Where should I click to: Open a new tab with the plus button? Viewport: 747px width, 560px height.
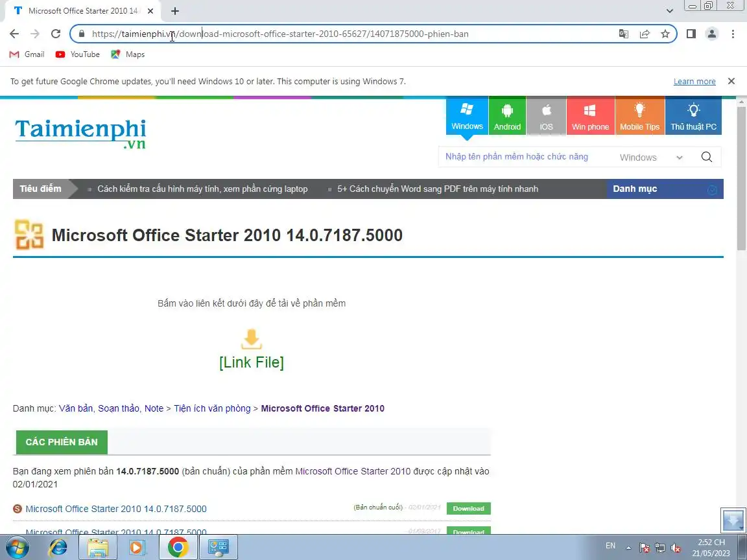(175, 10)
